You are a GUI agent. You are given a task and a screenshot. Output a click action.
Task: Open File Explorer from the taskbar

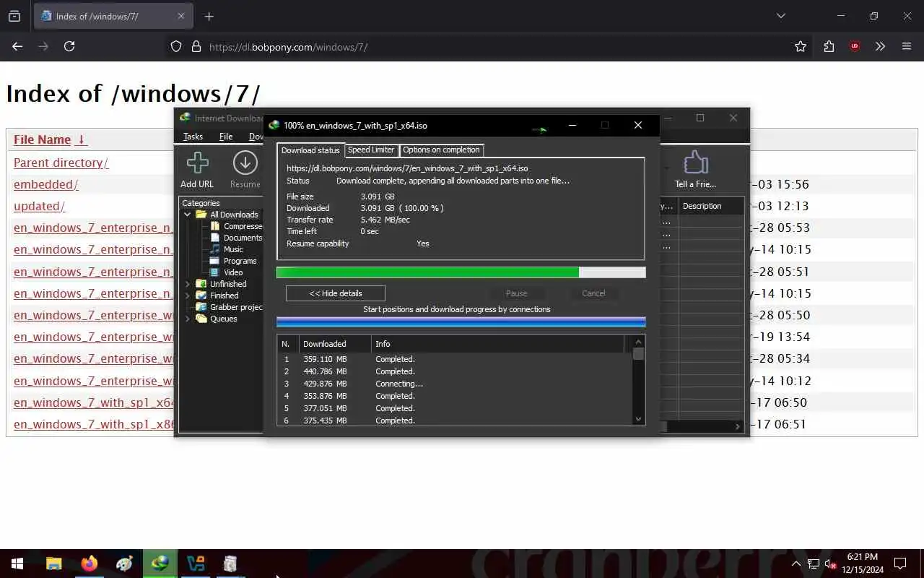point(54,564)
